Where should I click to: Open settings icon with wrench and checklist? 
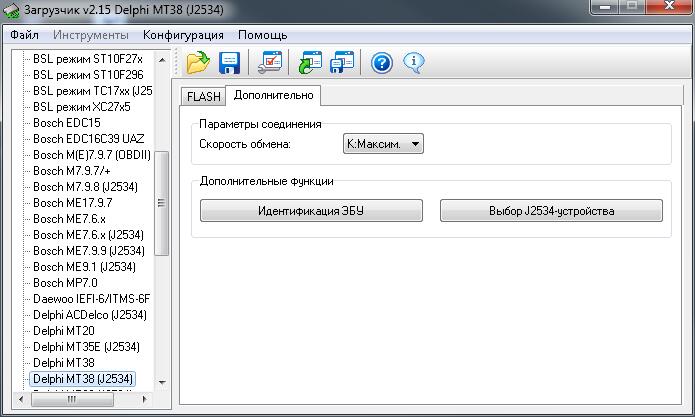pyautogui.click(x=270, y=62)
